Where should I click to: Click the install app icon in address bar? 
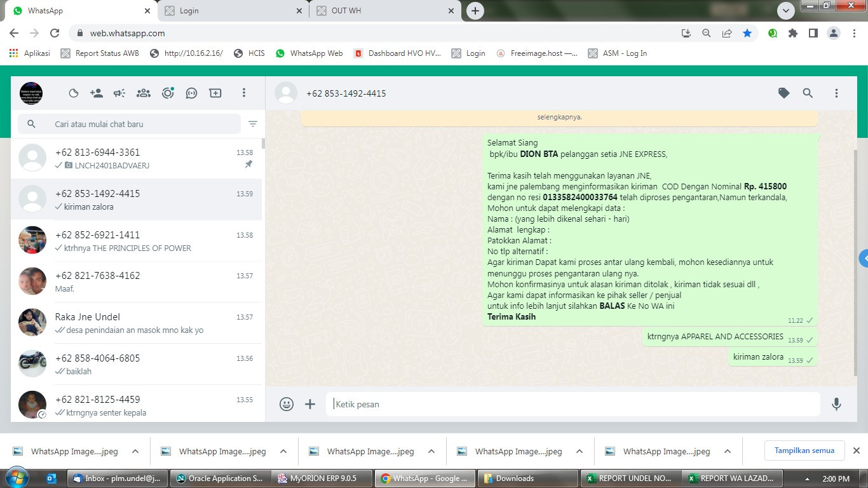(x=686, y=33)
